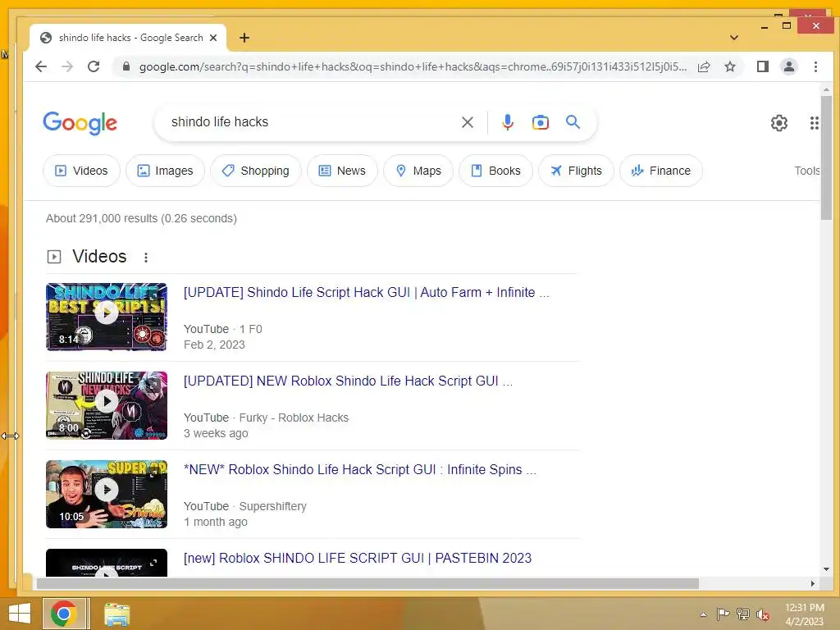Share this page from address bar
The image size is (840, 630).
704,66
